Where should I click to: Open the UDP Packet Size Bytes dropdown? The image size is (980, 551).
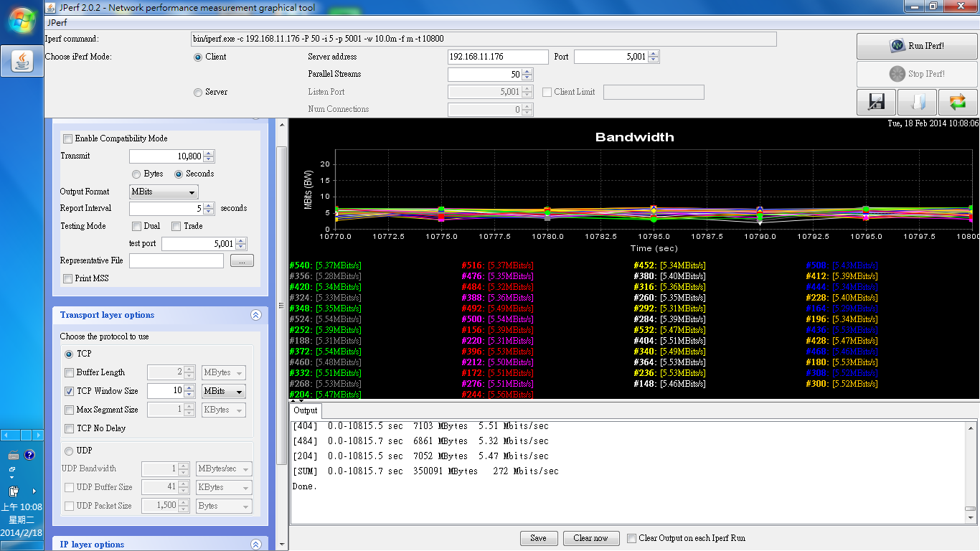click(224, 507)
